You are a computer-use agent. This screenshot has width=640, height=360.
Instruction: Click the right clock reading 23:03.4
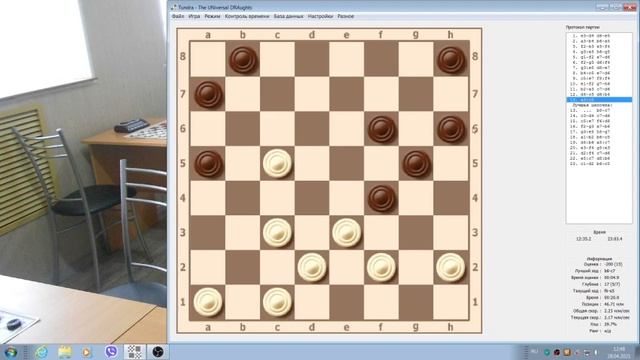pos(615,239)
